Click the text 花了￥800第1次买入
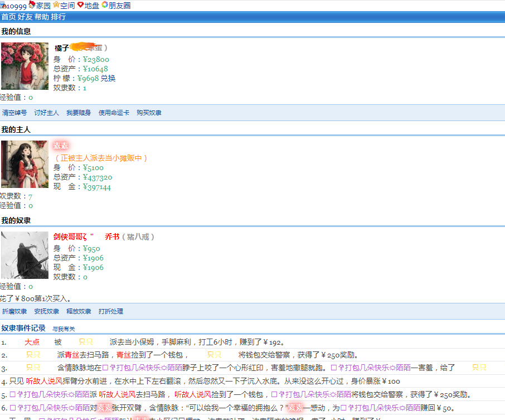This screenshot has width=505, height=420. click(35, 299)
